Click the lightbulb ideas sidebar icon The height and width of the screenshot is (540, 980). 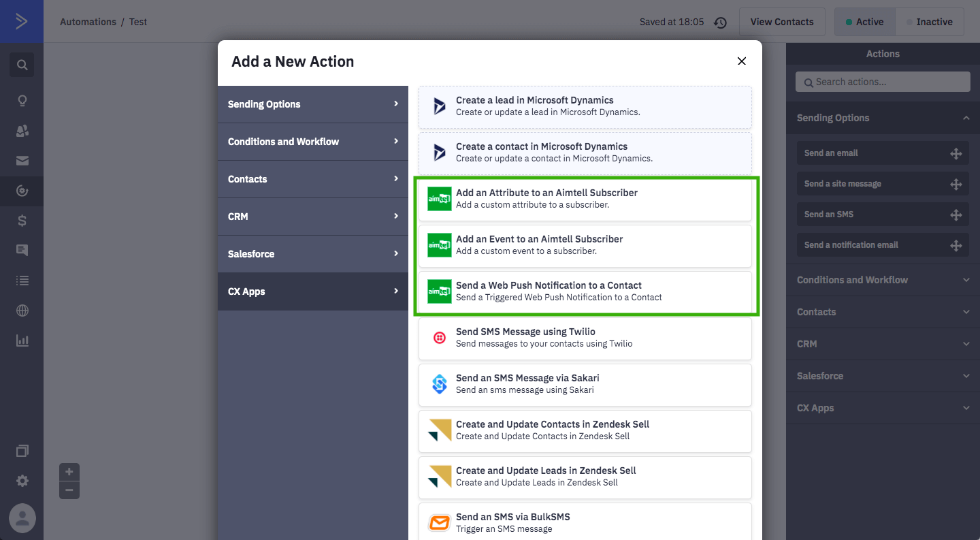[22, 101]
